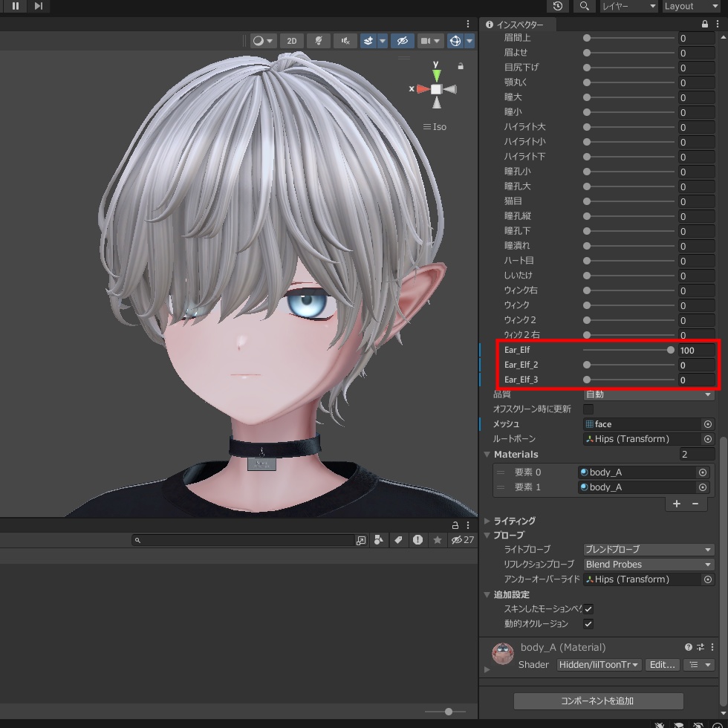The height and width of the screenshot is (728, 728).
Task: Click the camera icon in Scene toolbar
Action: coord(424,41)
